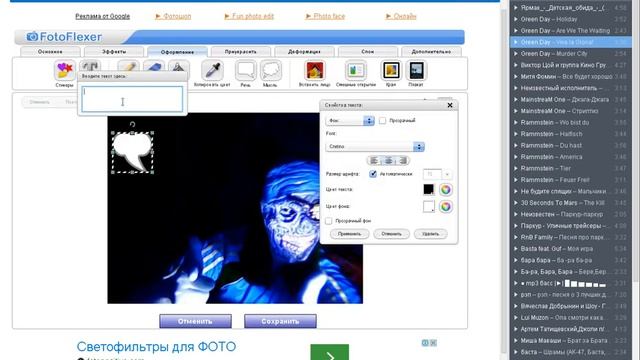The image size is (640, 360).
Task: Add a Мысль thought bubble
Action: [270, 71]
